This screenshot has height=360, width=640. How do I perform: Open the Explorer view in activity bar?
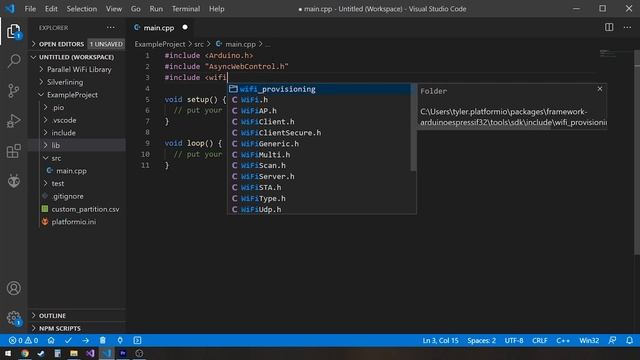click(13, 31)
